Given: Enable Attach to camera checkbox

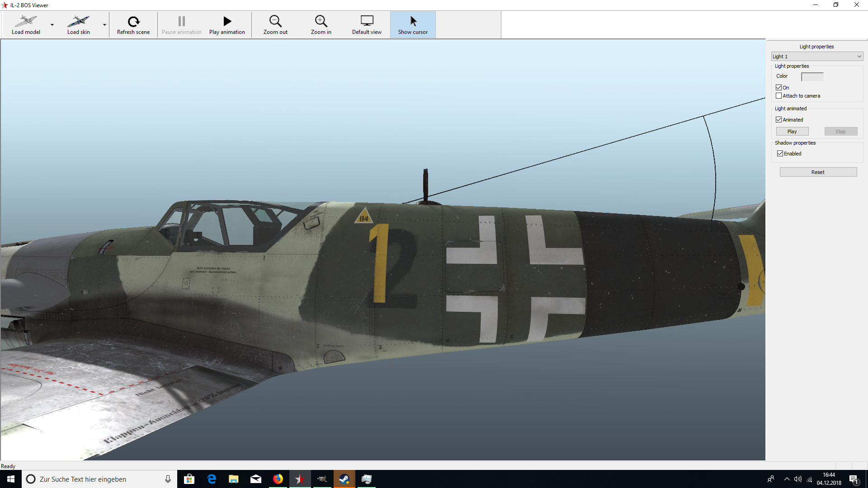Looking at the screenshot, I should (778, 96).
